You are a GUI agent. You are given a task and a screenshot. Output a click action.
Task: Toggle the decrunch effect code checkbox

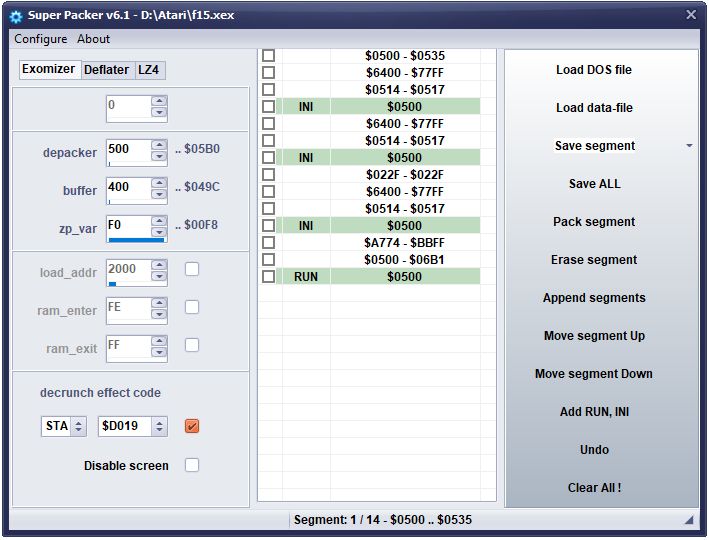pos(192,427)
